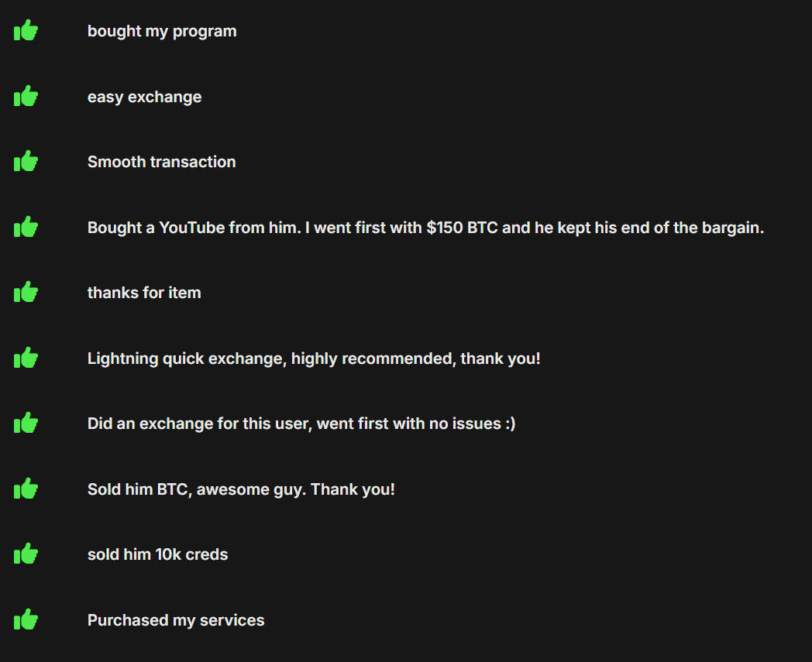The height and width of the screenshot is (662, 812).
Task: Click thumbs-up icon next to "Sold him BTC"
Action: [x=26, y=489]
